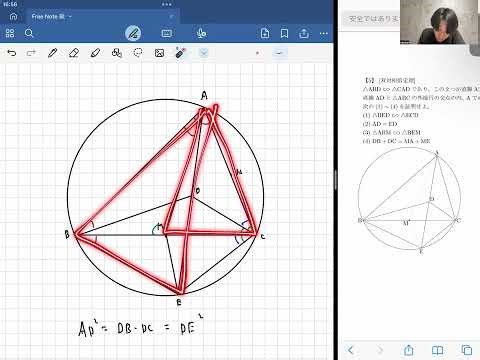Expand the Free Note title dropdown arrow
This screenshot has height=360, width=480.
[70, 16]
